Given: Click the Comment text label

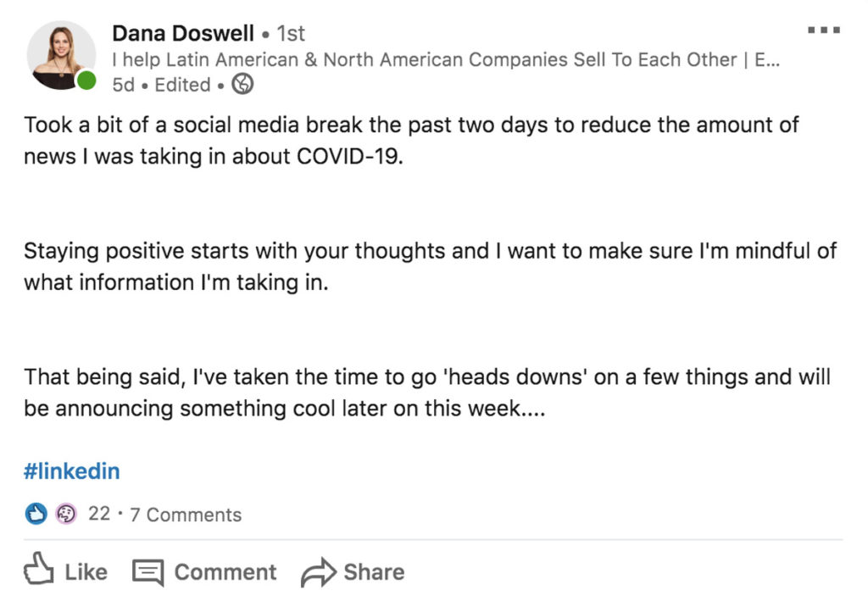Looking at the screenshot, I should (225, 572).
